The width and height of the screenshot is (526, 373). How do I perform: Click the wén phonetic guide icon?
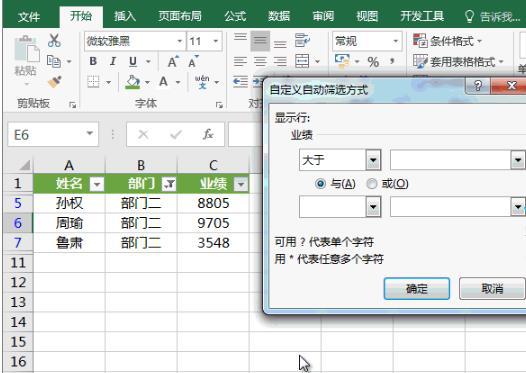[x=202, y=82]
